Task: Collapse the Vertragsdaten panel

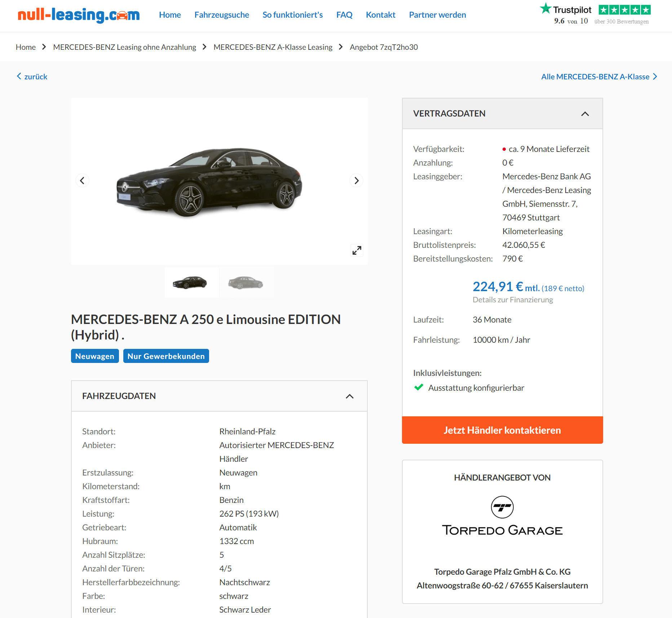Action: click(585, 114)
